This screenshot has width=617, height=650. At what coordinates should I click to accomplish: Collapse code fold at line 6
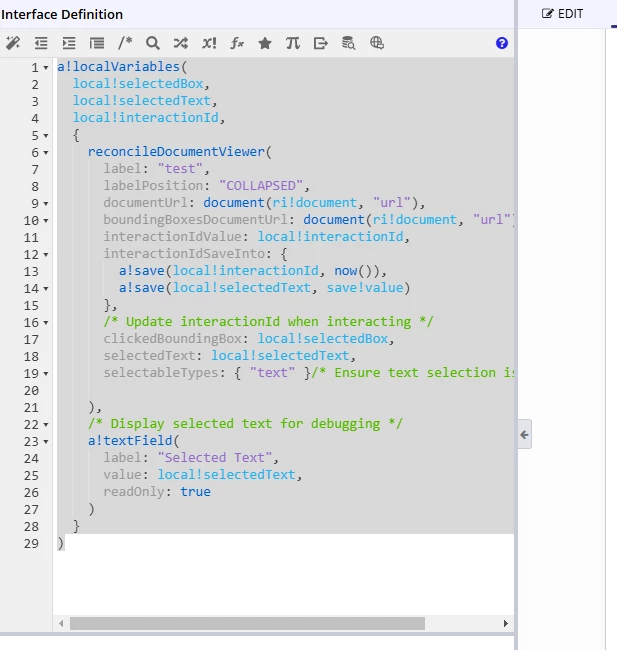tap(46, 153)
